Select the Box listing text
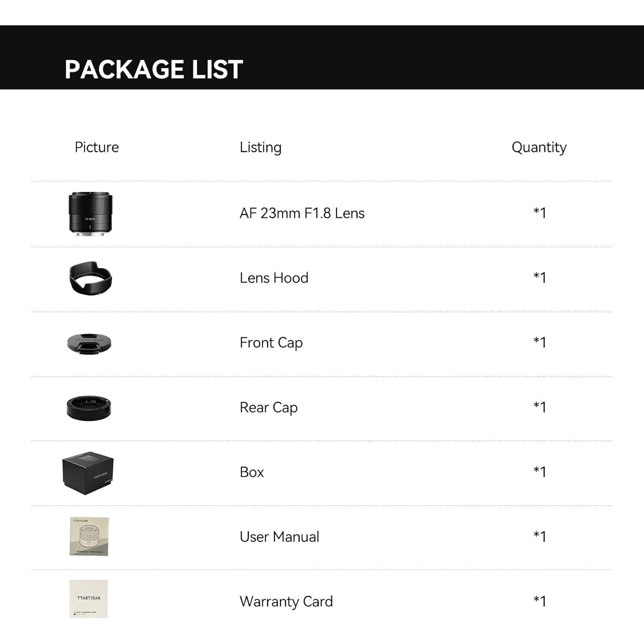Screen dimensions: 644x644 point(252,472)
